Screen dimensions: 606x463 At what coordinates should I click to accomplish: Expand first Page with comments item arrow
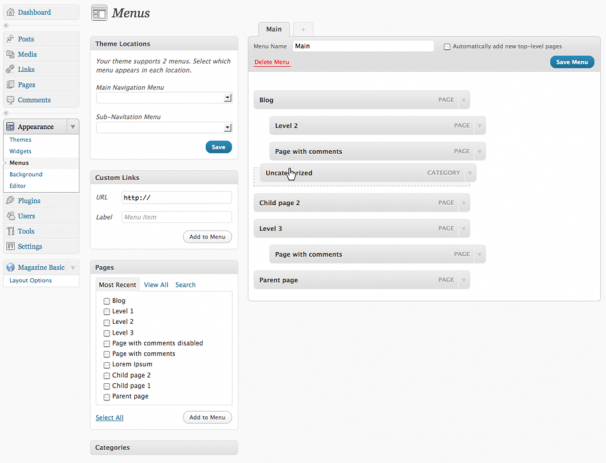[x=480, y=151]
